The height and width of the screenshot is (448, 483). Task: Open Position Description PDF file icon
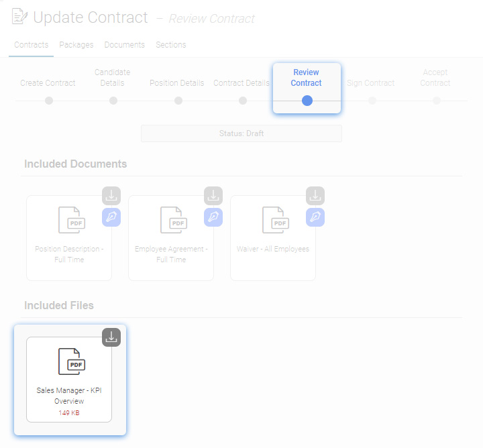point(72,220)
